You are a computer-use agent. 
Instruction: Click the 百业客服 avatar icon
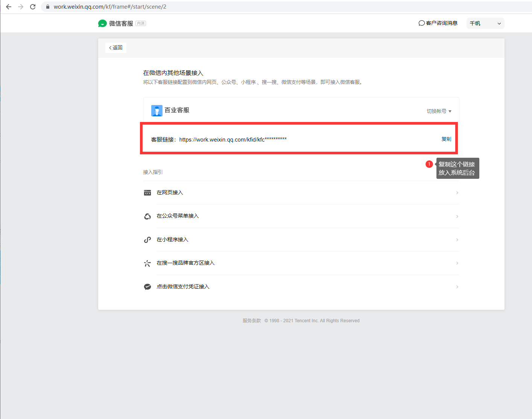157,111
